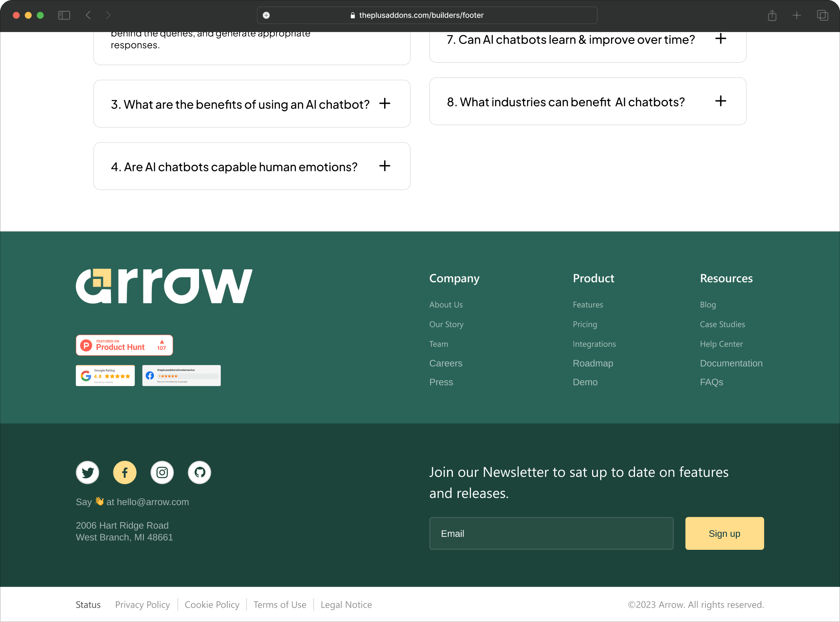This screenshot has width=840, height=622.
Task: Expand question 7 about learning over time
Action: (721, 39)
